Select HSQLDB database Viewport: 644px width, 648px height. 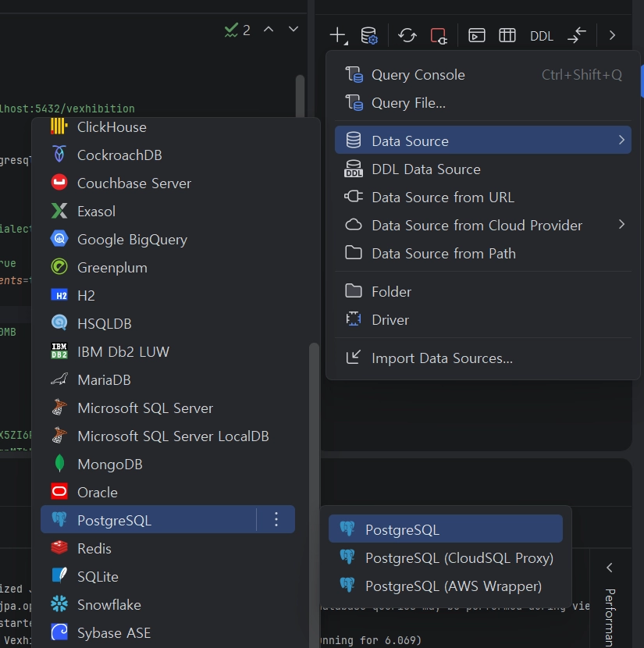pos(168,323)
